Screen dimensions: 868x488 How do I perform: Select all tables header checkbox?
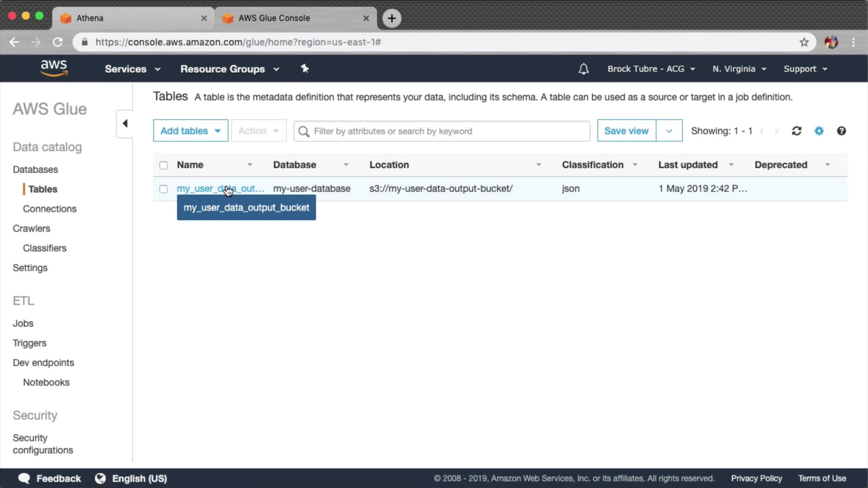click(163, 165)
